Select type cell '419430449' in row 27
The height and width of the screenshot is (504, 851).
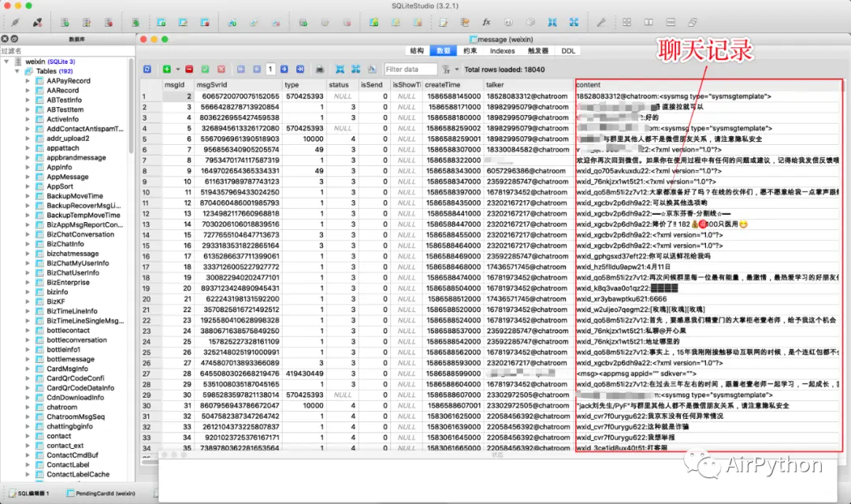(x=304, y=374)
